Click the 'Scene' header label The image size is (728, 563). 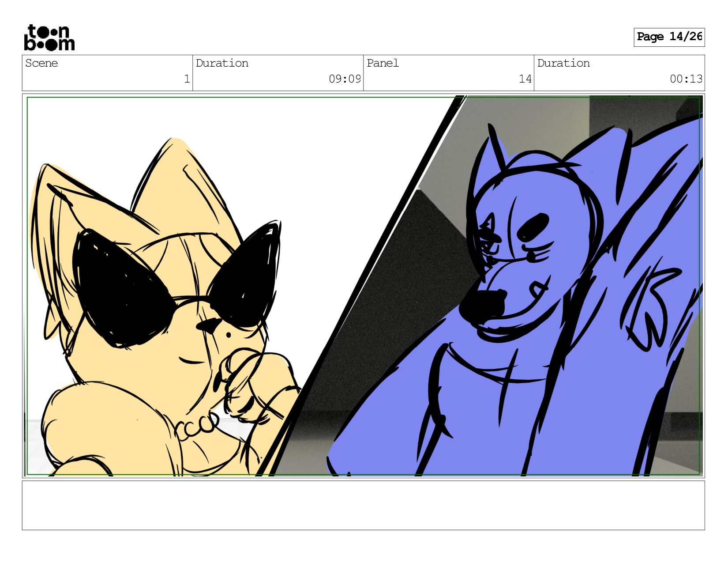click(41, 63)
